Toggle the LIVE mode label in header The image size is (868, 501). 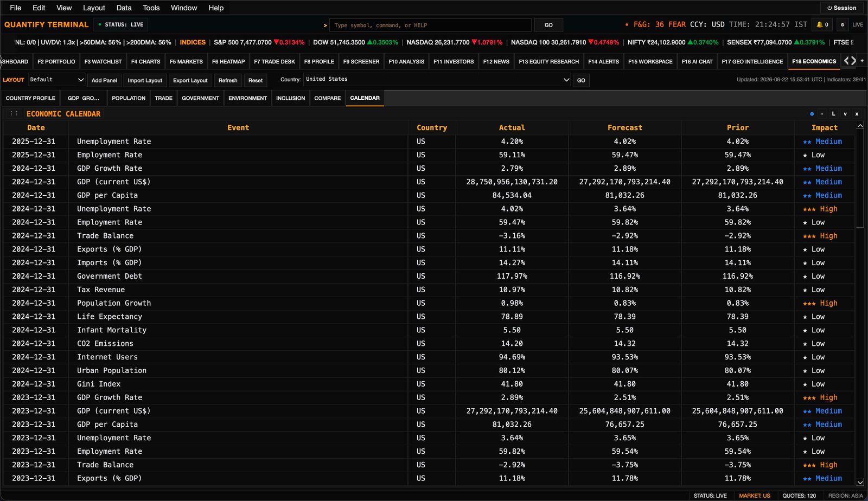pos(858,25)
